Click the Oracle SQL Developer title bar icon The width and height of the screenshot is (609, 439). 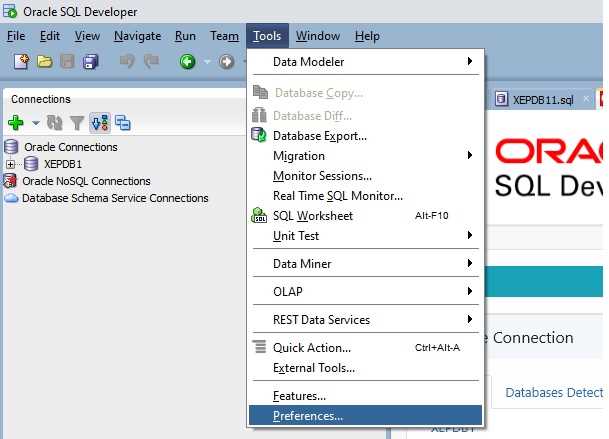click(10, 11)
